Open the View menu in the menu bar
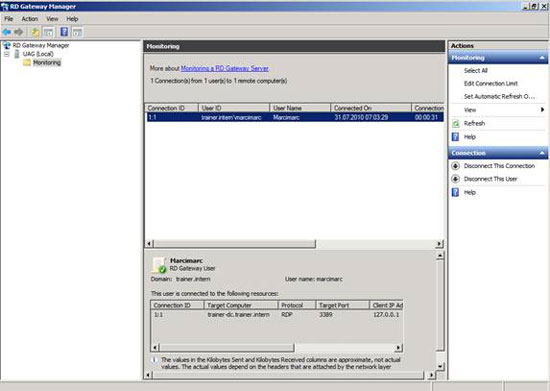This screenshot has height=391, width=550. 52,19
